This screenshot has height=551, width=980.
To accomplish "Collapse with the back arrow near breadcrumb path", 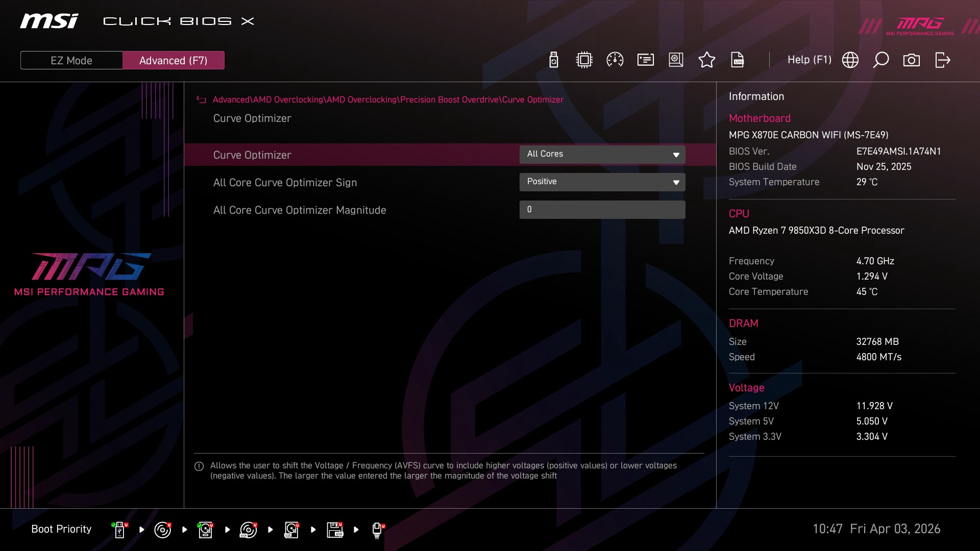I will (x=201, y=99).
